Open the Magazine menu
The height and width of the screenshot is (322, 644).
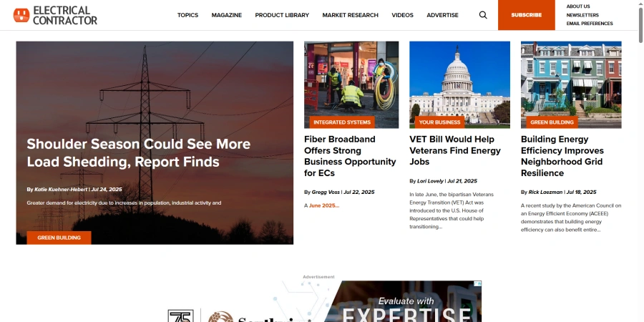pos(227,15)
